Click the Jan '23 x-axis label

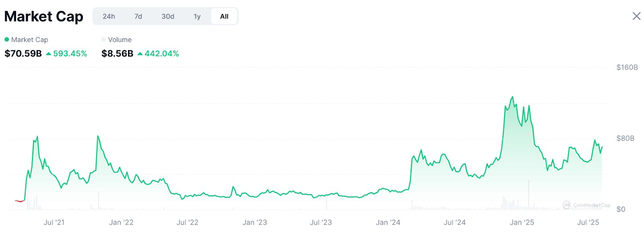[254, 222]
